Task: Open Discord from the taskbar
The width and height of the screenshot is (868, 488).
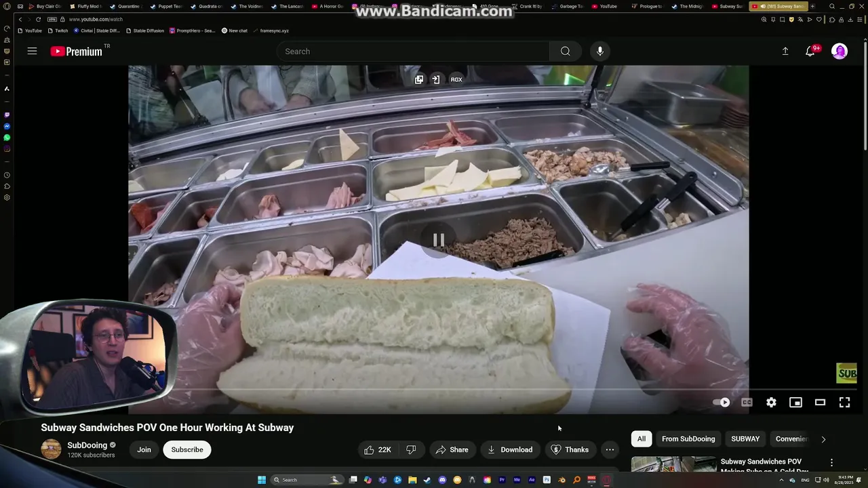Action: [442, 480]
